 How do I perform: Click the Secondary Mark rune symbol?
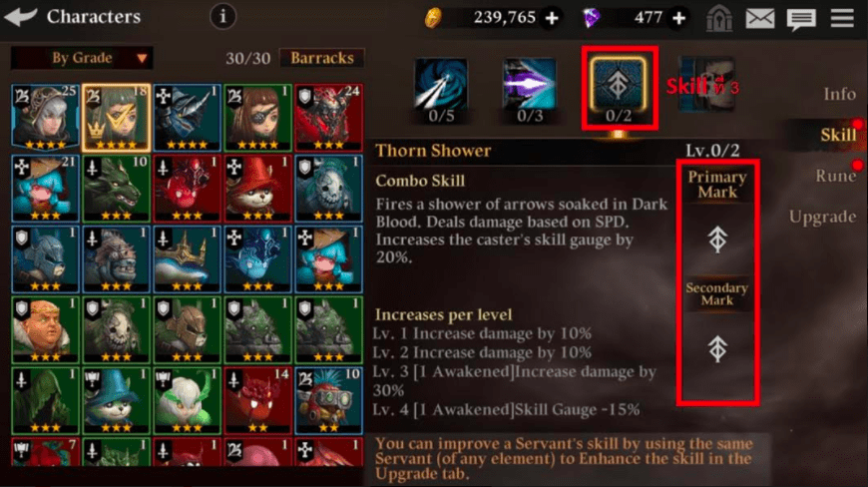click(717, 349)
